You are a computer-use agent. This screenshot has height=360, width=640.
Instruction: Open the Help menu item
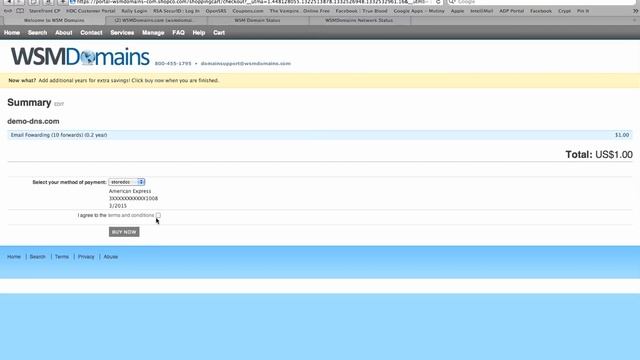[199, 33]
